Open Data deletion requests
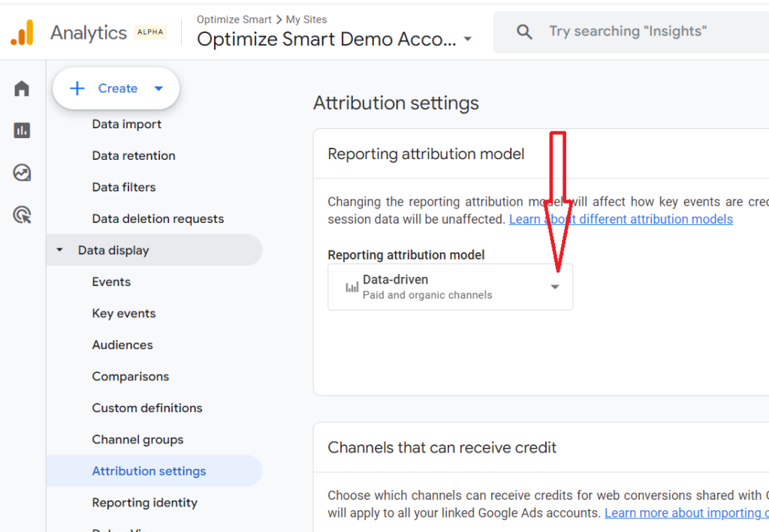 (x=158, y=218)
